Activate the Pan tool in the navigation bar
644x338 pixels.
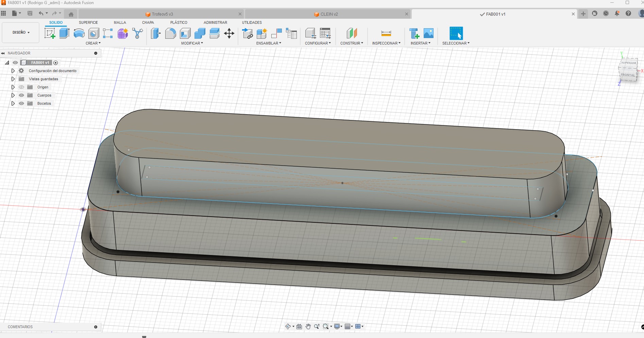tap(308, 326)
